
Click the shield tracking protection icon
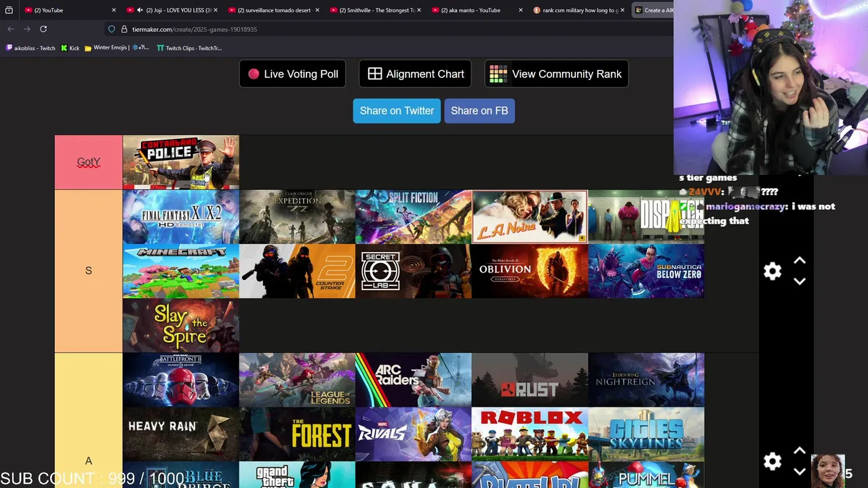point(112,29)
